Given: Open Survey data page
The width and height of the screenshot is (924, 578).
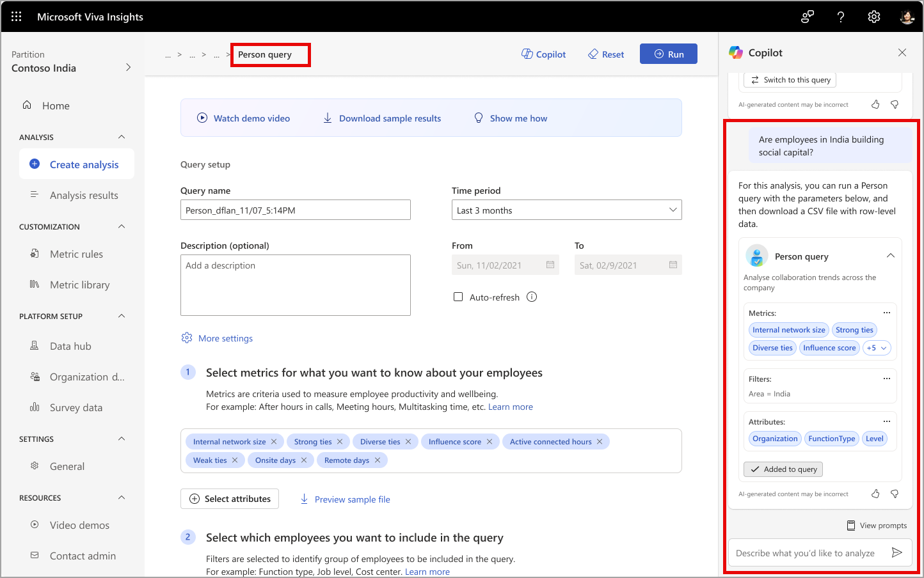Looking at the screenshot, I should coord(77,407).
